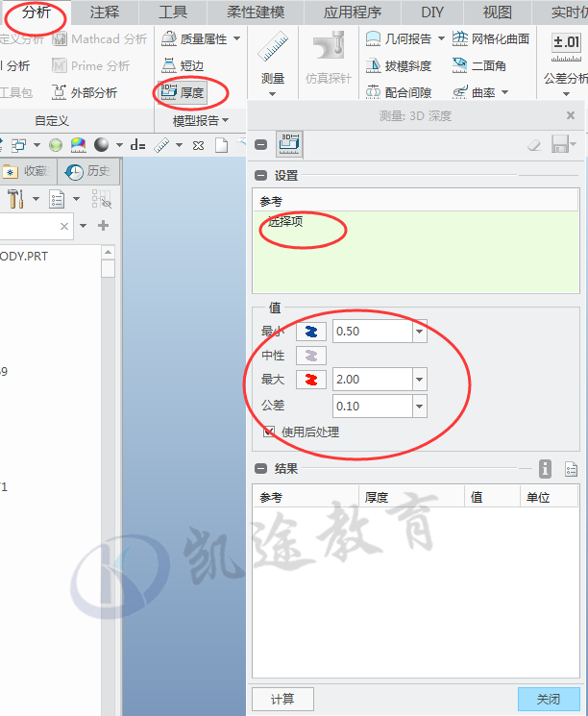Clear the model tree search field

(64, 226)
